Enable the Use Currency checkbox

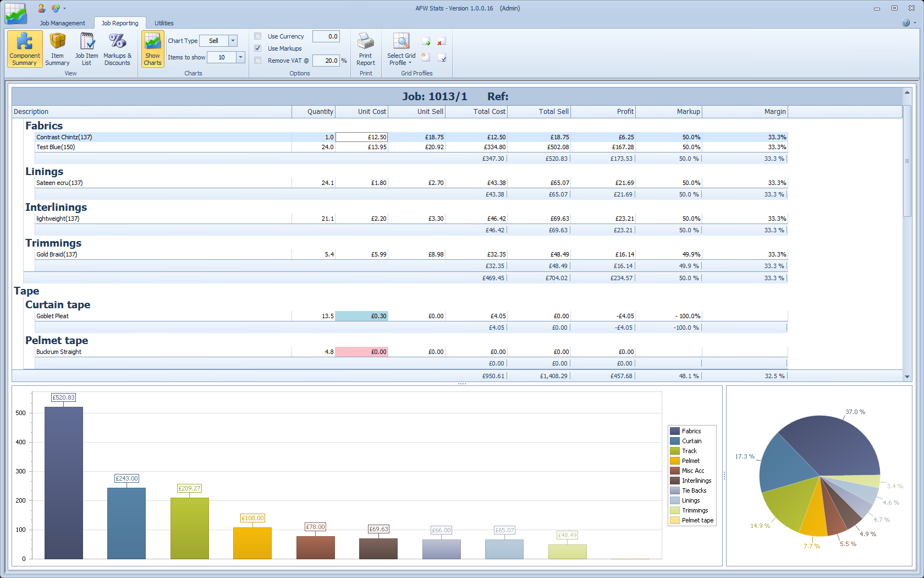(x=258, y=36)
